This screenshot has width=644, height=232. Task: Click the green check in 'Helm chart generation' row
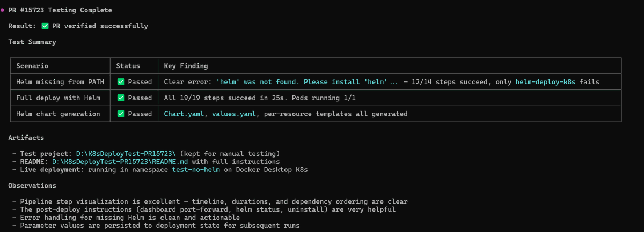(121, 114)
